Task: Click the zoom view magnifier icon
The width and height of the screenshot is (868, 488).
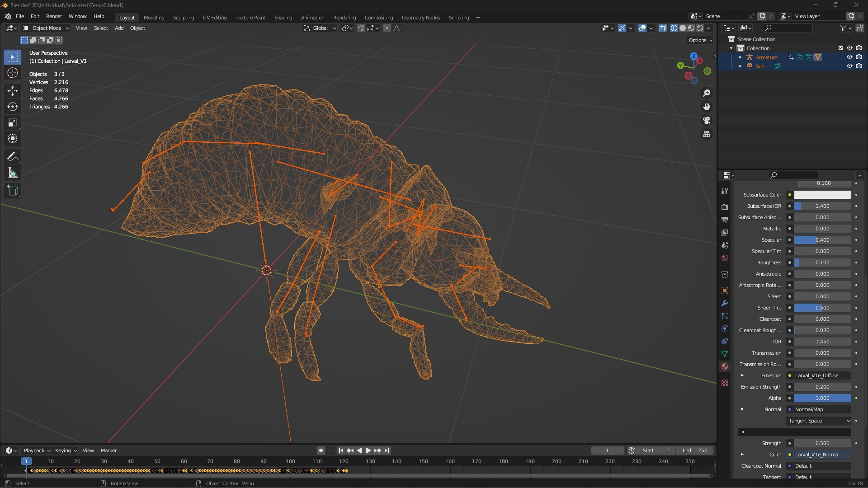Action: pos(707,93)
